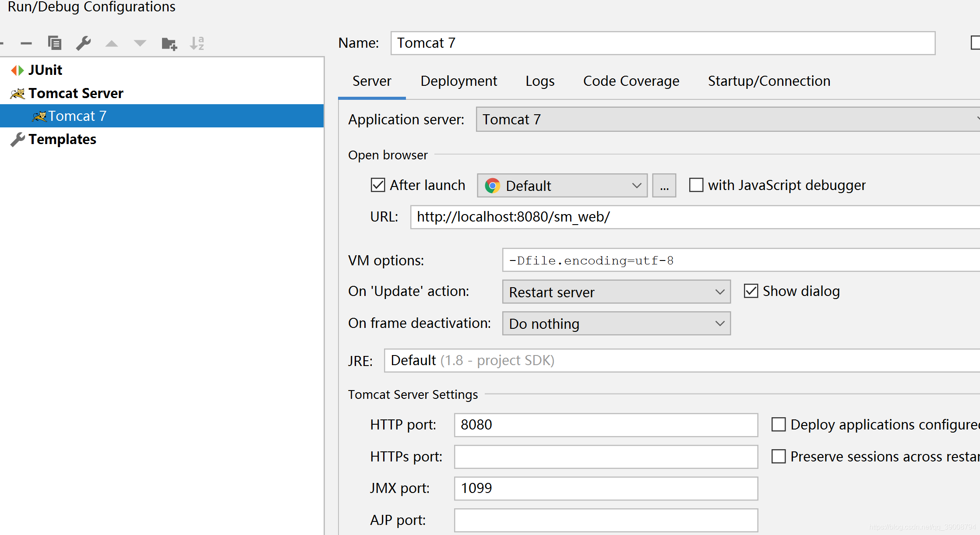Enable the with JavaScript debugger checkbox

pos(696,185)
